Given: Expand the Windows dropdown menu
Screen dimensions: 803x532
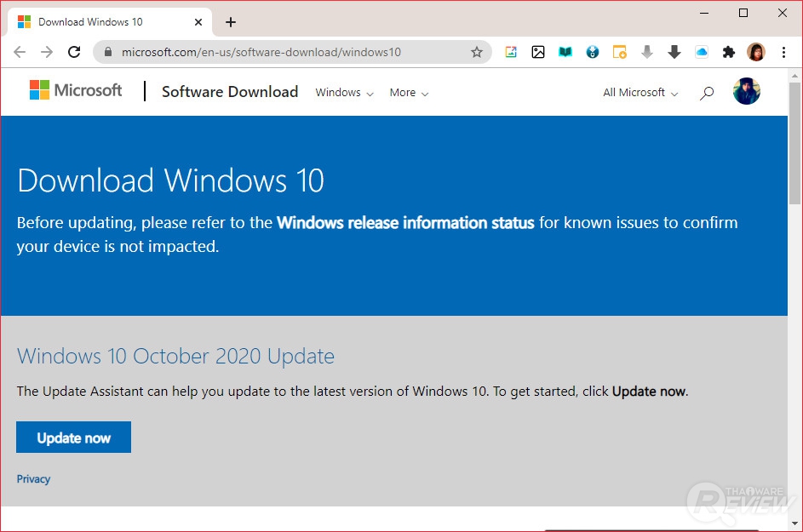Looking at the screenshot, I should pyautogui.click(x=344, y=93).
